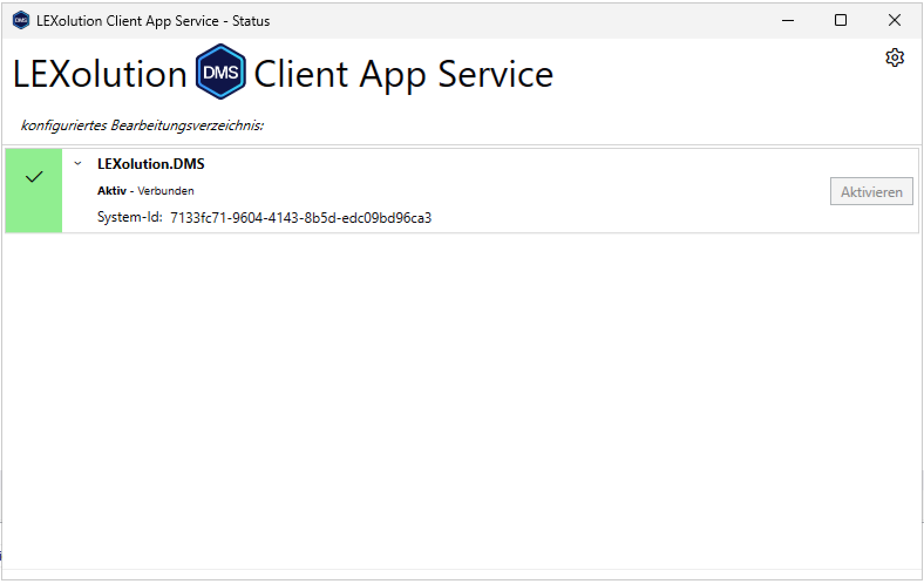Minimize the Status window
The image size is (924, 584).
point(788,21)
